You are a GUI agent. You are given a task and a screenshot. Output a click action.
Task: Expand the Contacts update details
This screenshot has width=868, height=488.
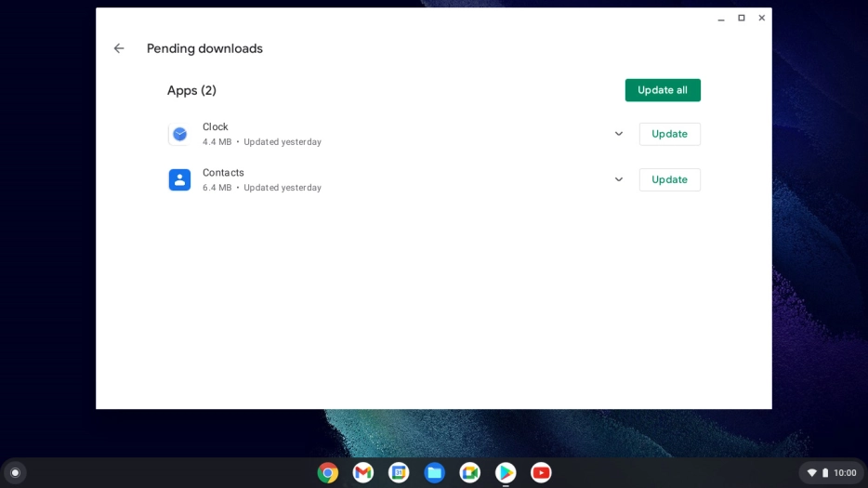coord(619,179)
